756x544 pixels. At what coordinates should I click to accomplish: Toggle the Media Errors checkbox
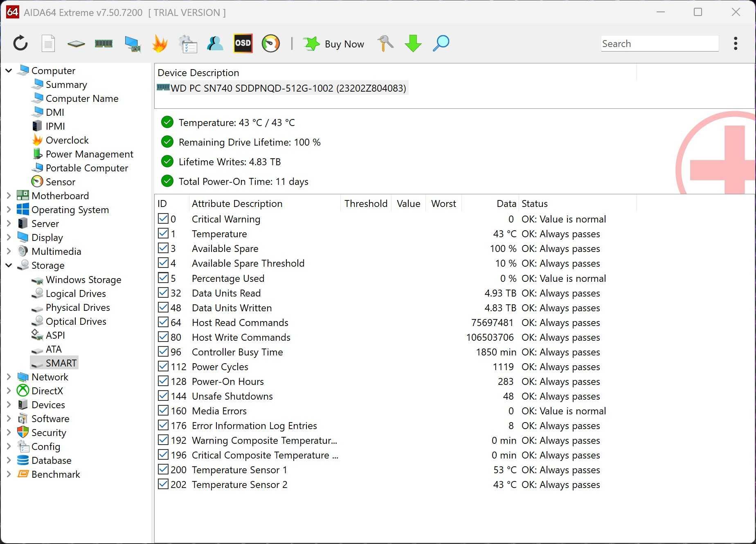[x=163, y=411]
